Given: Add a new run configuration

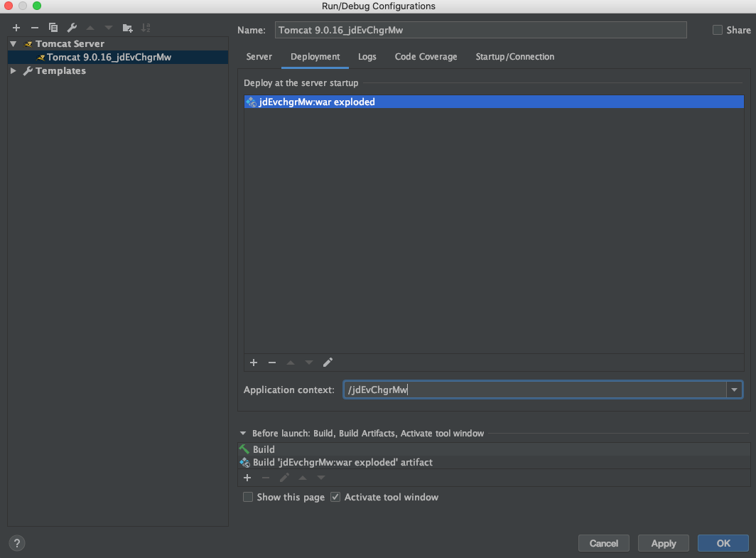Looking at the screenshot, I should pyautogui.click(x=16, y=28).
